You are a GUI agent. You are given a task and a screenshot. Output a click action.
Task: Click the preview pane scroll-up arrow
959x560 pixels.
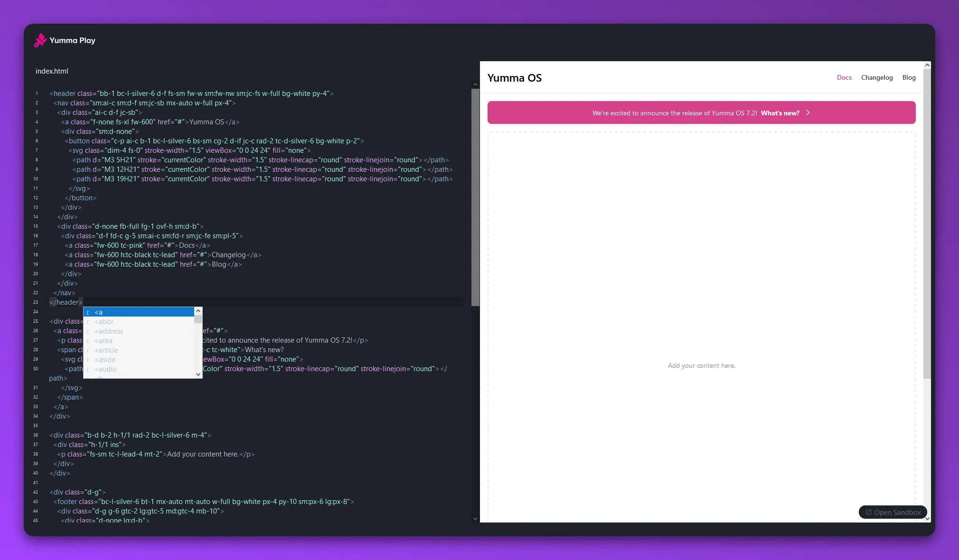coord(927,65)
